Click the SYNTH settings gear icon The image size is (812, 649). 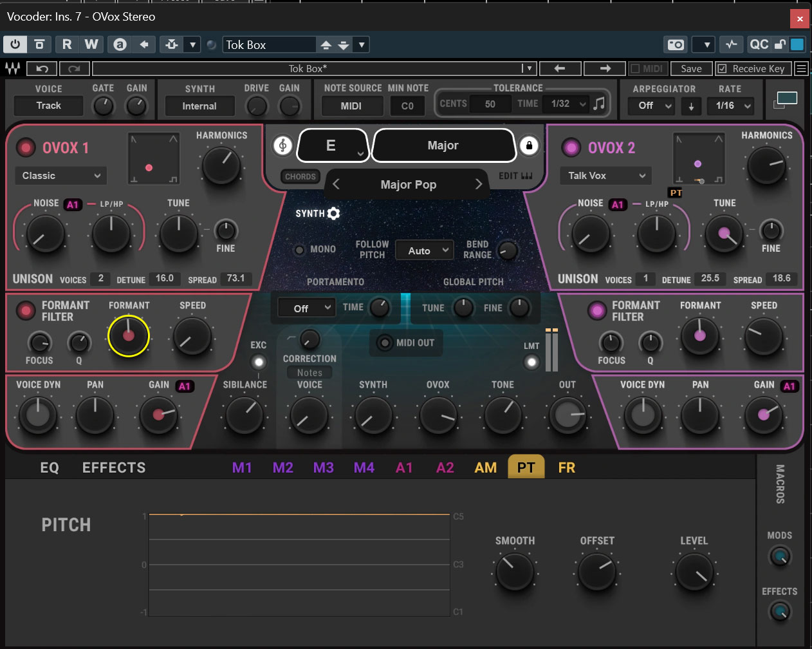tap(333, 214)
